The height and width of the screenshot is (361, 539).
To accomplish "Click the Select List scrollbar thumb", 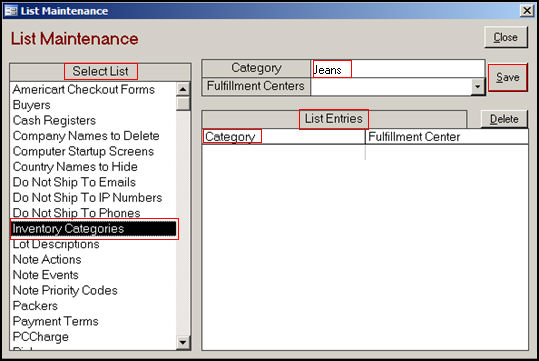I will pos(183,103).
